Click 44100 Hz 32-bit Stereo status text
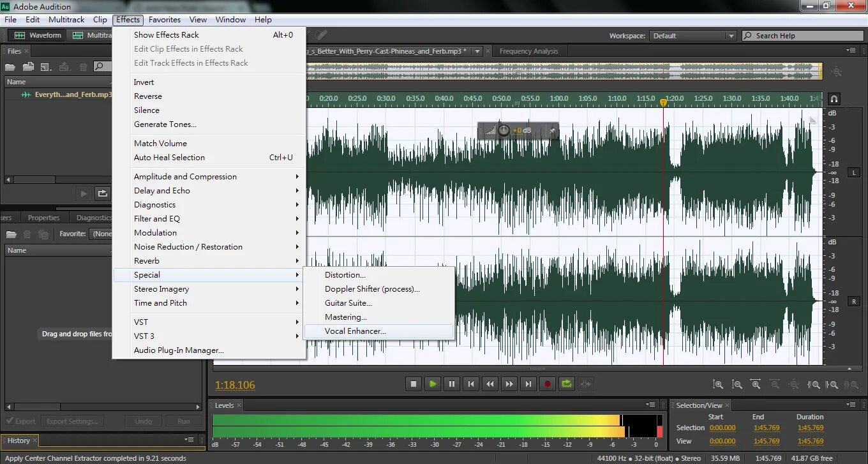 [x=648, y=458]
